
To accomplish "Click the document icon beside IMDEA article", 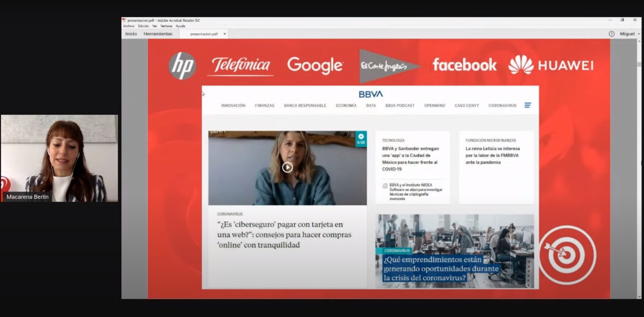I will (385, 186).
